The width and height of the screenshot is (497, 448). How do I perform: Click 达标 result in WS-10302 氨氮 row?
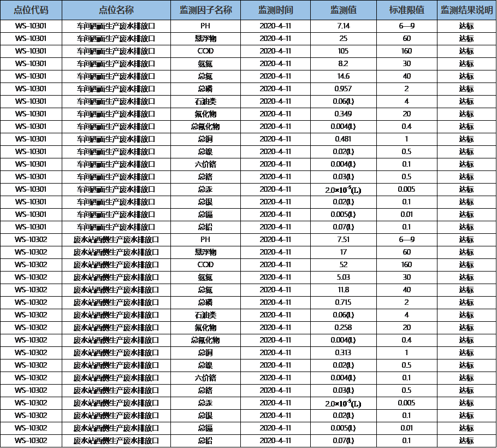click(x=466, y=278)
